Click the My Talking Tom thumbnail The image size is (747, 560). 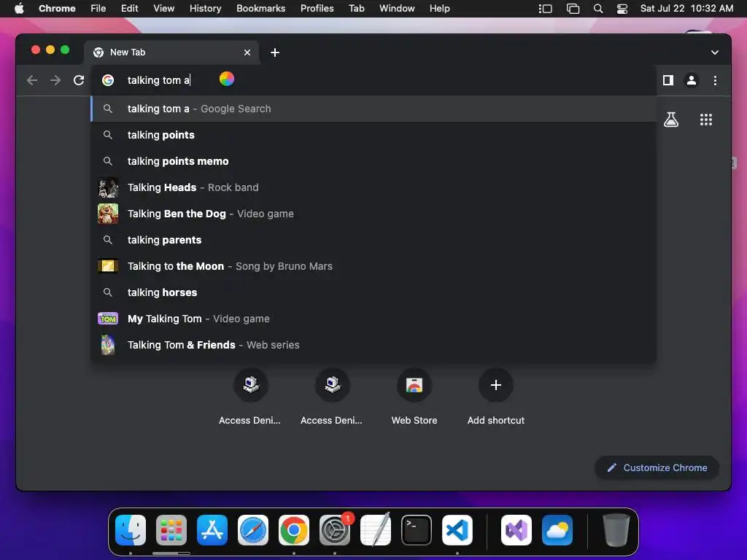click(108, 318)
